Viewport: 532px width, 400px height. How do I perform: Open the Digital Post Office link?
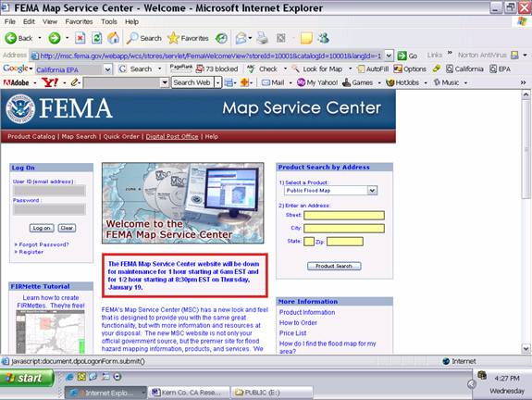pyautogui.click(x=172, y=136)
